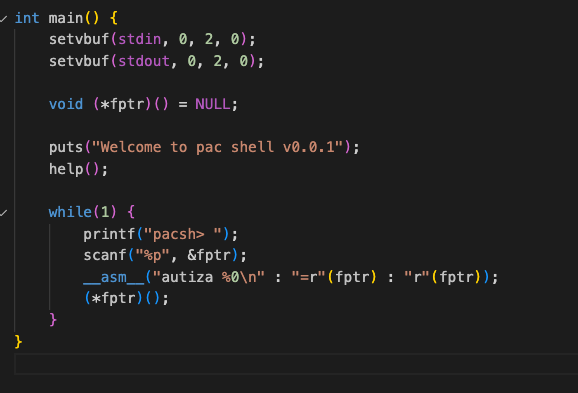This screenshot has height=393, width=578.
Task: Click the 'puts' function call
Action: pos(66,147)
